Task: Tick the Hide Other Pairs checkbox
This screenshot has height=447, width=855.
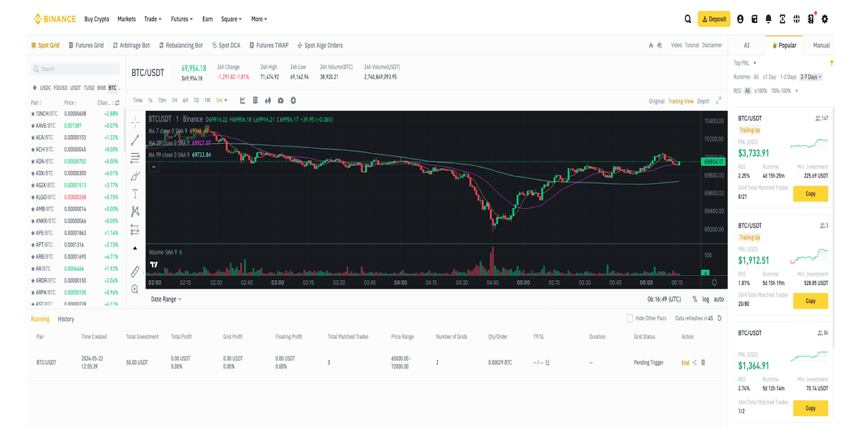Action: [x=630, y=318]
